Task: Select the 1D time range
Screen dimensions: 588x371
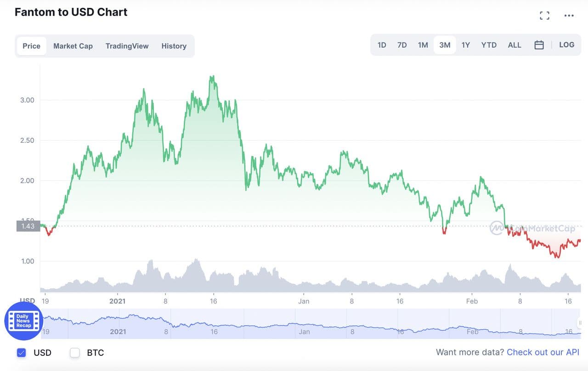Action: pyautogui.click(x=382, y=45)
